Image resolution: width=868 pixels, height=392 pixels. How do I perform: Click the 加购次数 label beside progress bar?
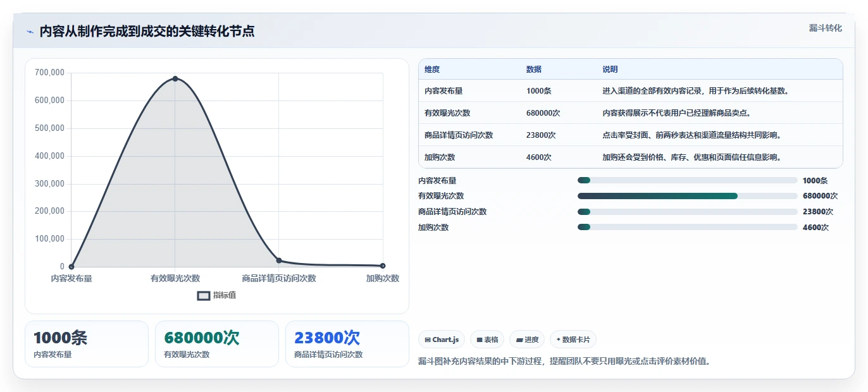433,228
